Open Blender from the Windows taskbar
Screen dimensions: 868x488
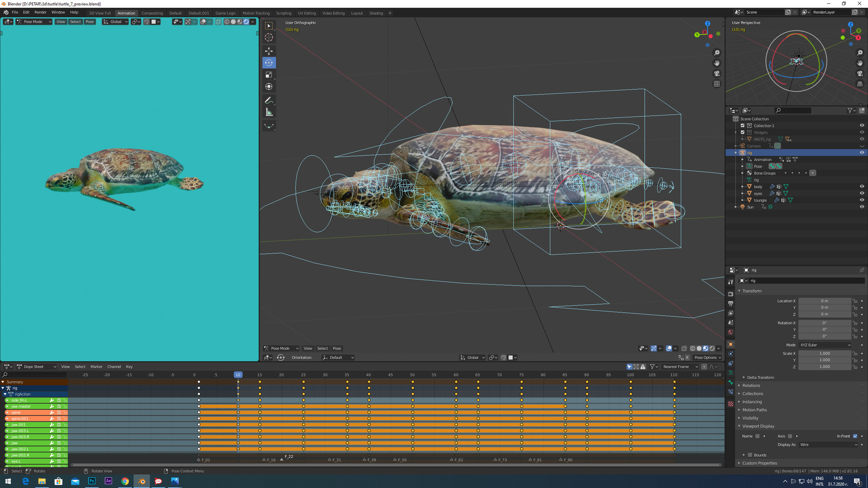point(141,480)
